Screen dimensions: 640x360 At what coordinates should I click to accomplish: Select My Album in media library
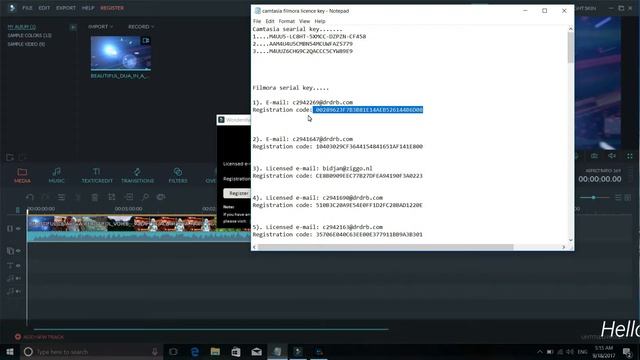pos(22,27)
